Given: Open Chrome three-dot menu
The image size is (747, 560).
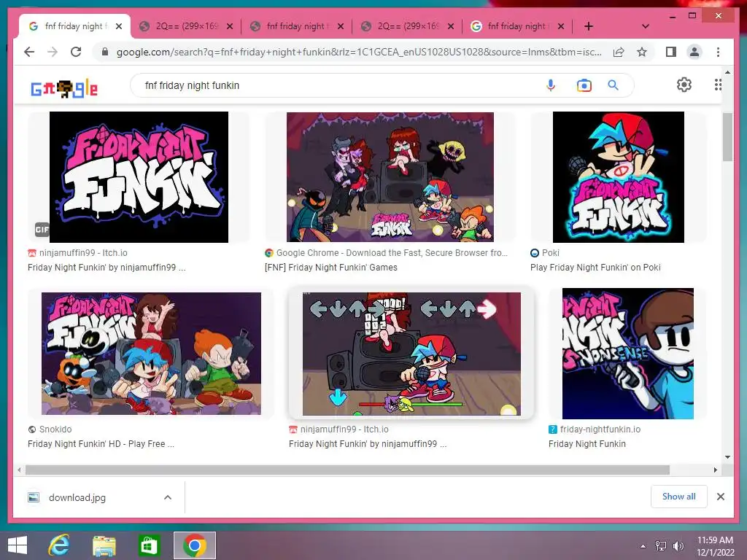Looking at the screenshot, I should click(718, 52).
